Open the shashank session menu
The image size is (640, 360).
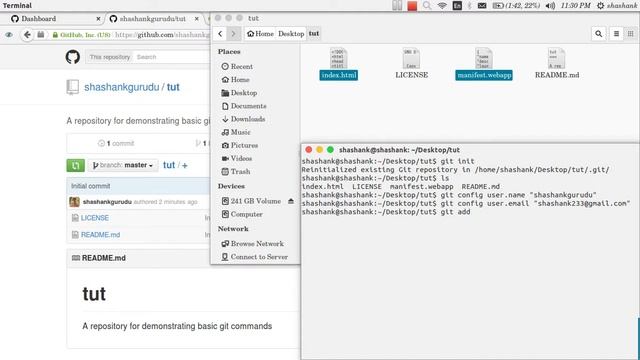point(617,5)
